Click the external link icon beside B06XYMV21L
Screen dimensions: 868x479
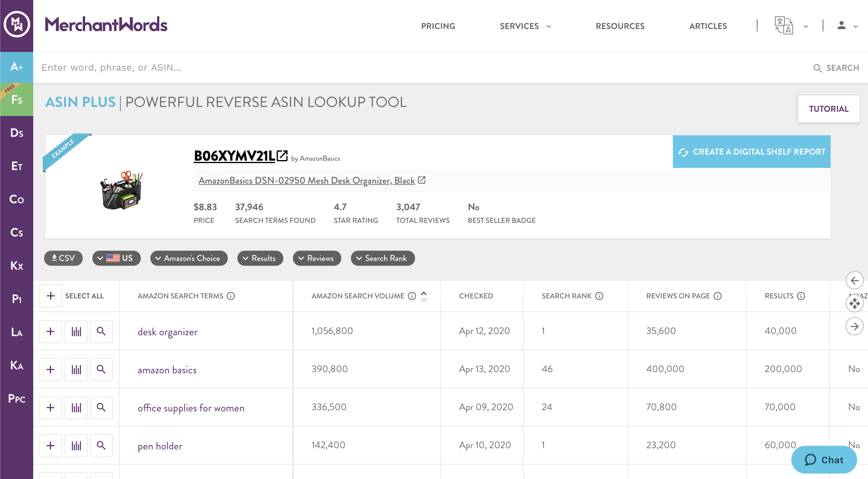pyautogui.click(x=282, y=156)
